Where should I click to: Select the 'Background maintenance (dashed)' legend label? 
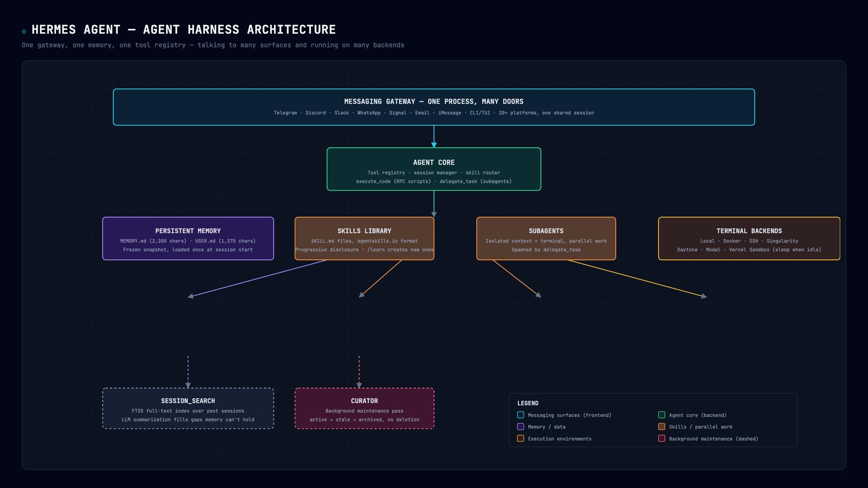(x=714, y=439)
